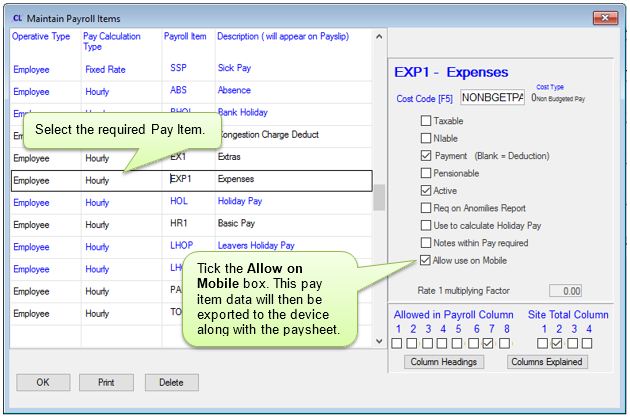Click the CL icon in the title bar
This screenshot has height=419, width=630.
17,18
